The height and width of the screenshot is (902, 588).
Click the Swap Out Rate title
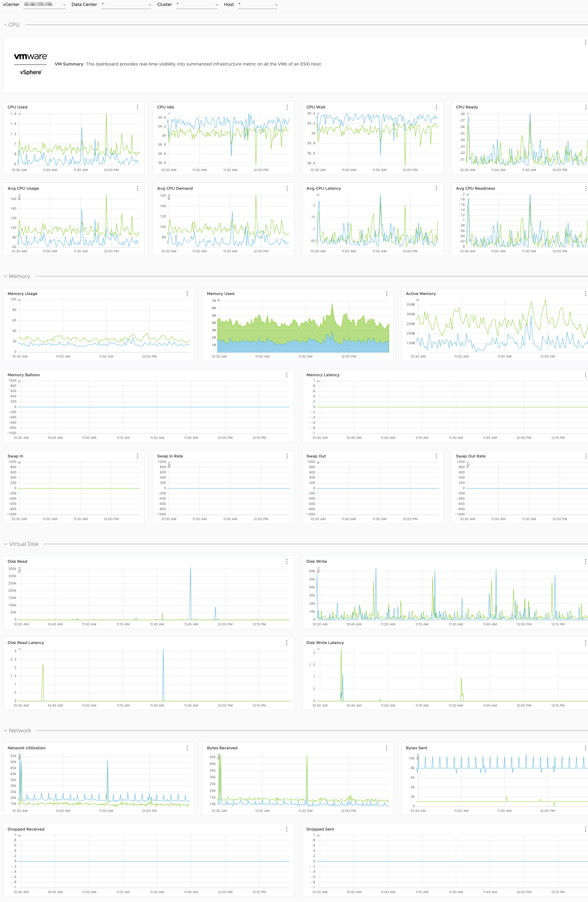(471, 456)
